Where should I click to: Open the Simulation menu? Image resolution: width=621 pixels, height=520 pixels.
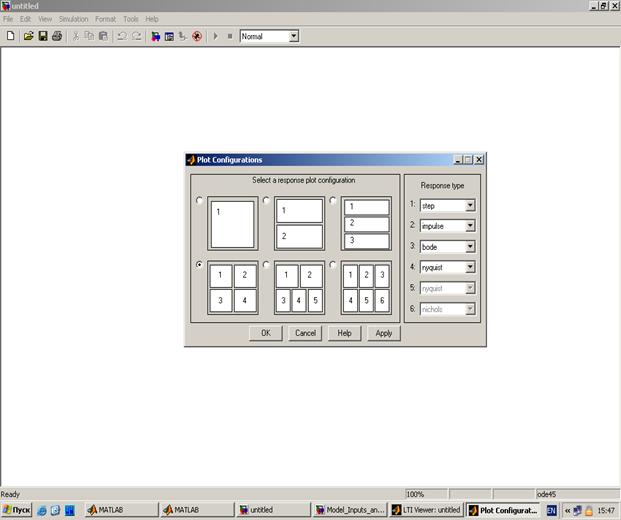73,19
